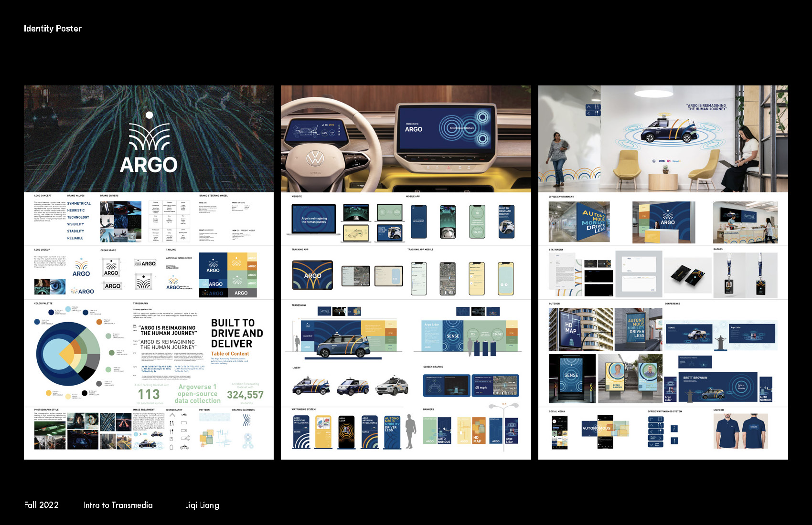Click the 'Meeting Room' wayfinding sign
This screenshot has width=812, height=525.
[655, 437]
